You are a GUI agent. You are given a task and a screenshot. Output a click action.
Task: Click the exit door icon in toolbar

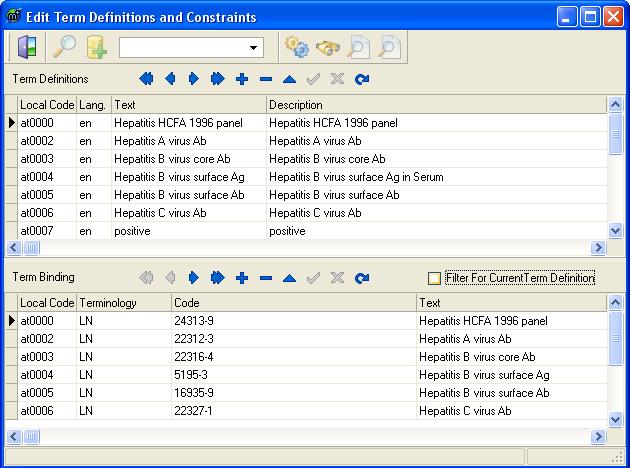pos(27,47)
